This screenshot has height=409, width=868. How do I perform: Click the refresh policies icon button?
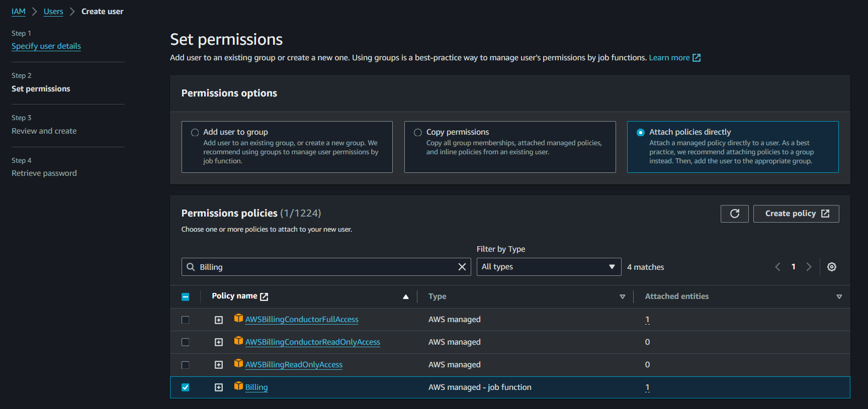point(734,214)
